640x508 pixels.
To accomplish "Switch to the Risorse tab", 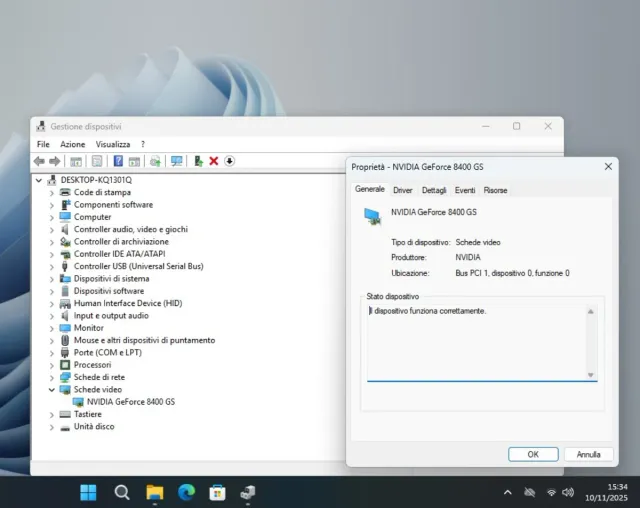I will tap(495, 191).
